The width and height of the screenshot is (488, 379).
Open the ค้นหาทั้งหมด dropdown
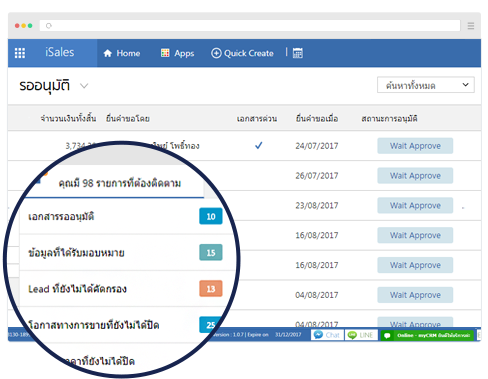click(426, 85)
